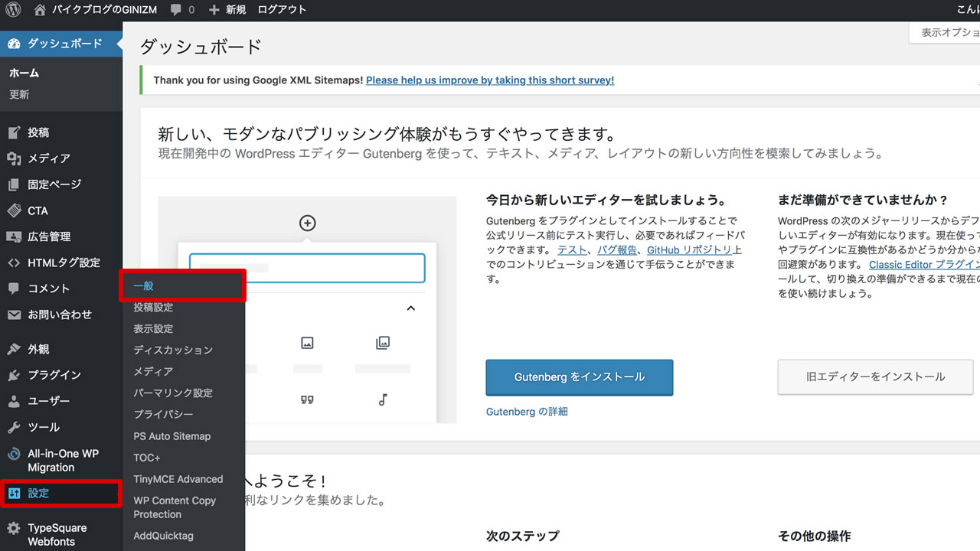Click the plug icon for プラグイン
980x551 pixels.
tap(14, 375)
